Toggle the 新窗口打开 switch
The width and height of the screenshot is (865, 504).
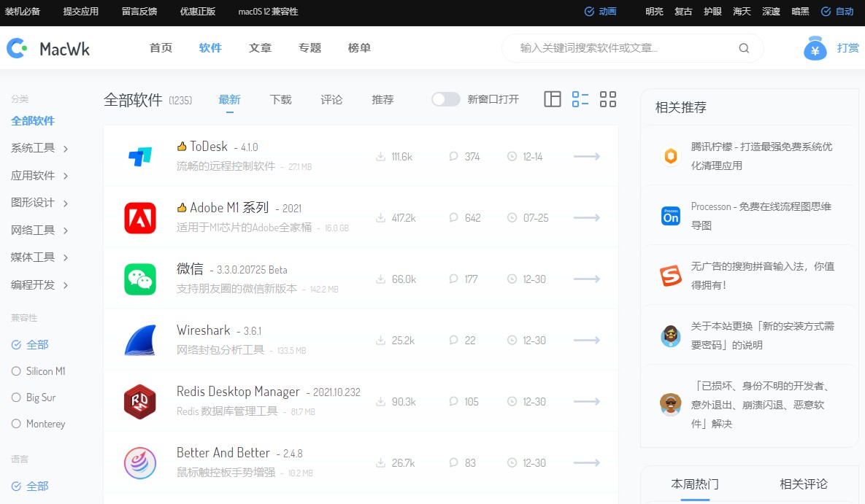(446, 99)
